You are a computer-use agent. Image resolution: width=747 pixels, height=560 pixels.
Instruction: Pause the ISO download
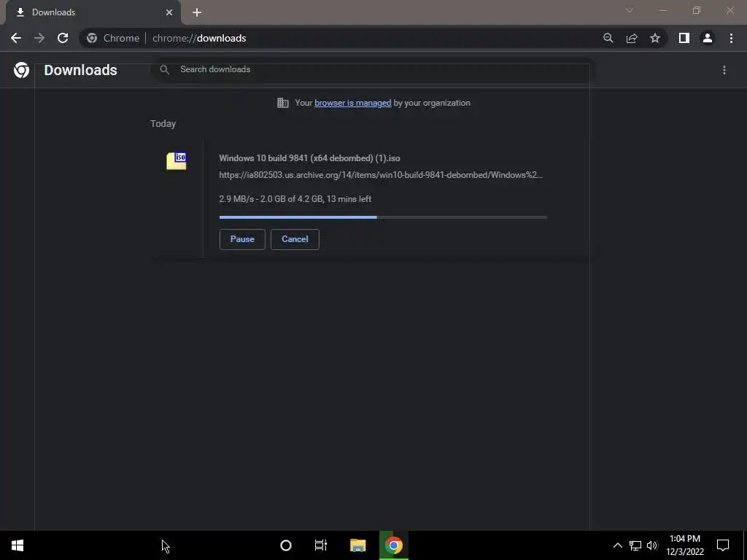pyautogui.click(x=242, y=239)
